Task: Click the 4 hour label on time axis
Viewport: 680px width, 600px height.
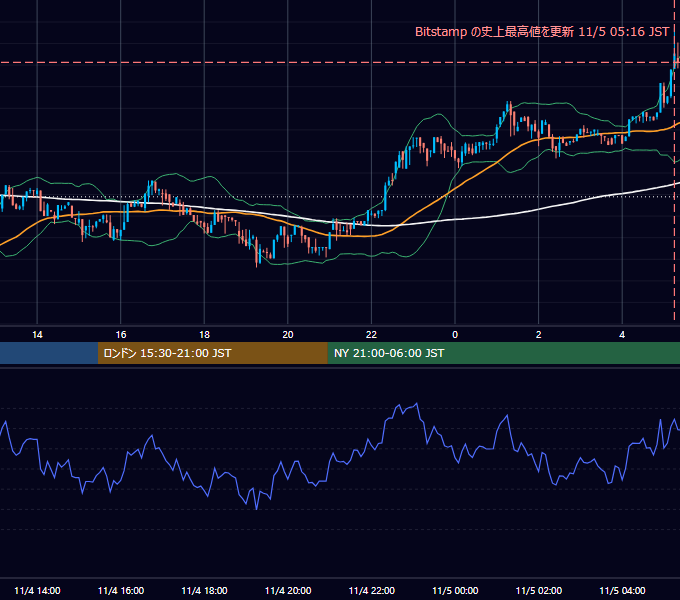Action: pos(622,335)
